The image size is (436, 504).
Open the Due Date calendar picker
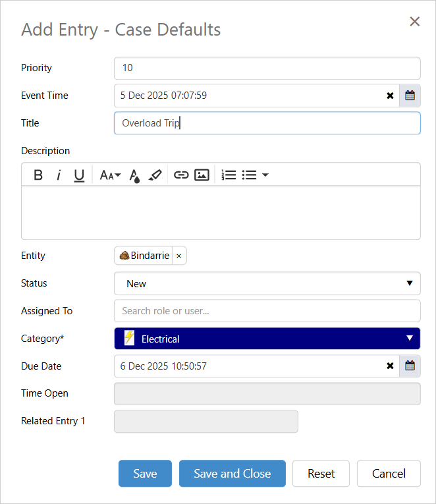(x=410, y=366)
